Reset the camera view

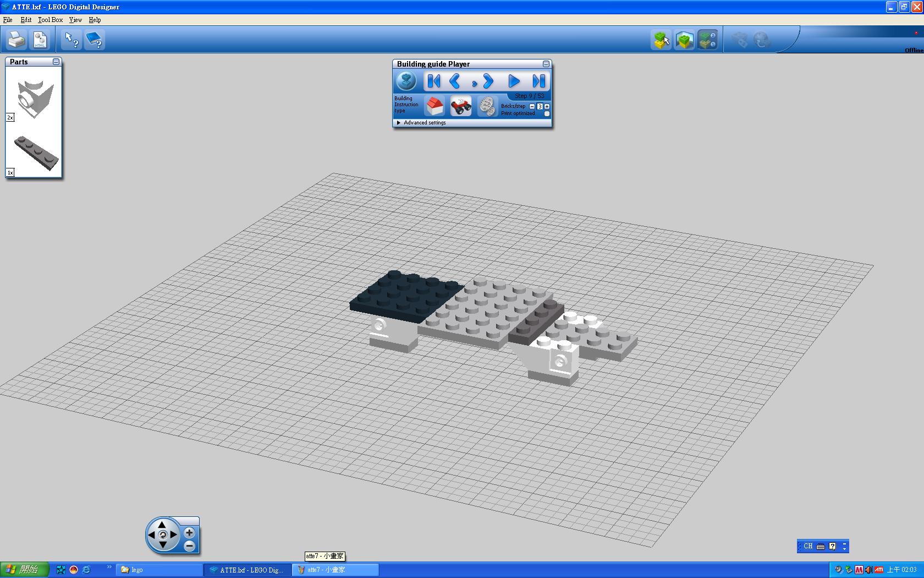tap(162, 535)
